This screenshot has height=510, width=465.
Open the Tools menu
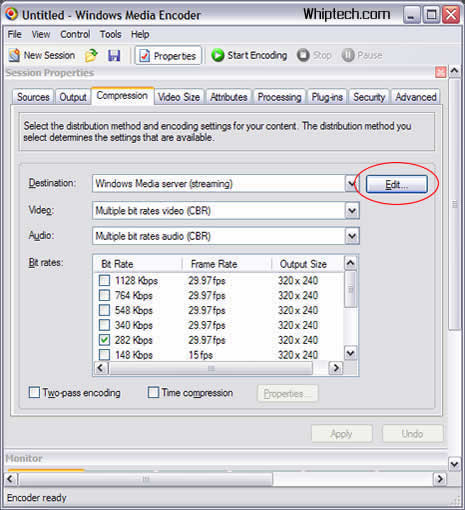pos(111,34)
